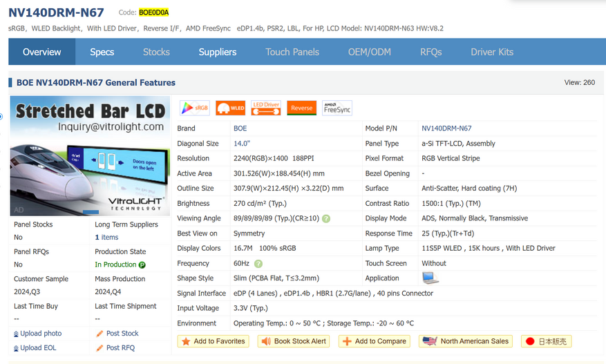Click the Operating Temp environment value
606x364 pixels.
tap(323, 323)
